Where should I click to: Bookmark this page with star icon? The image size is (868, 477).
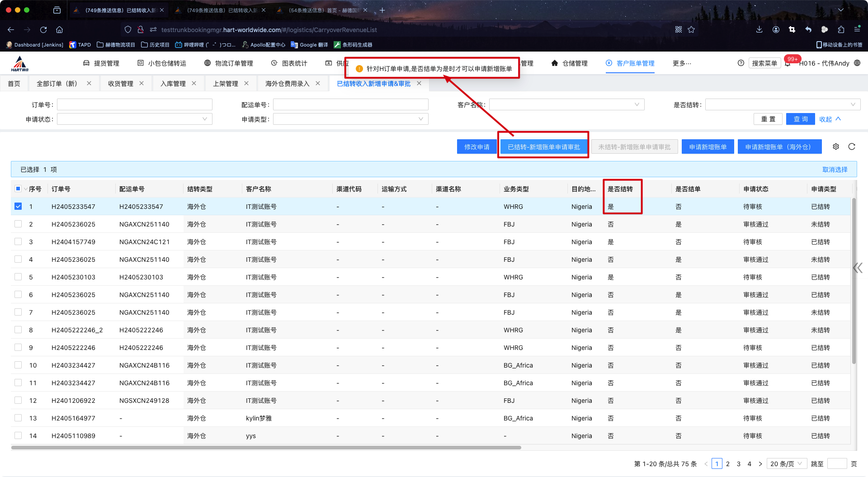tap(691, 30)
